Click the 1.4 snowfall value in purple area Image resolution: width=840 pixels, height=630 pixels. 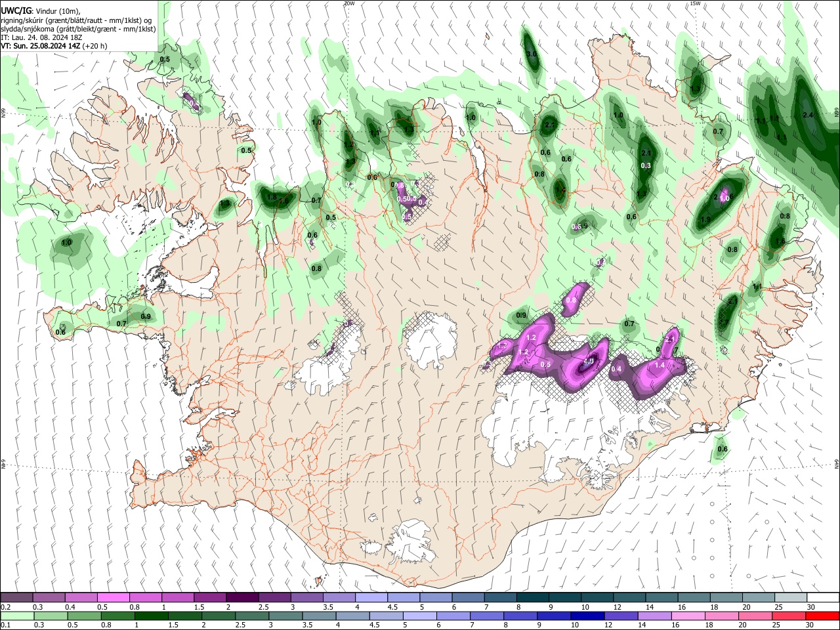660,365
